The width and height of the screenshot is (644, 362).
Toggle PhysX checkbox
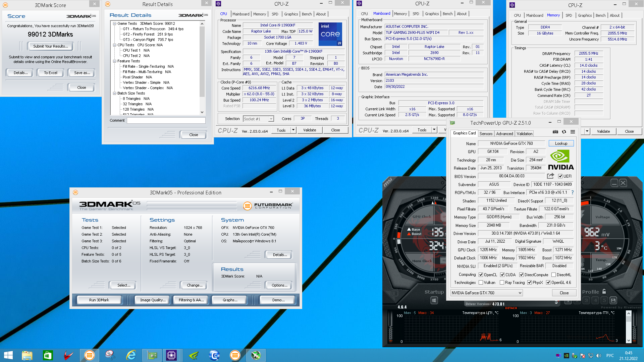[530, 283]
